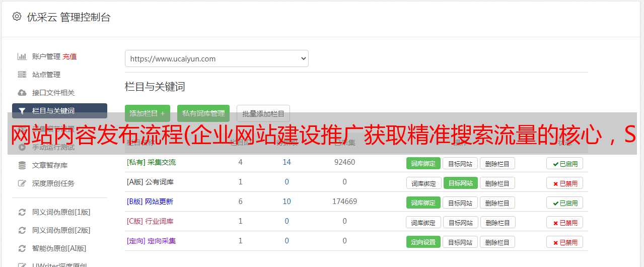Screen dimensions: 644x267
Task: Click the 14 value in 采集交流 row
Action: (287, 162)
